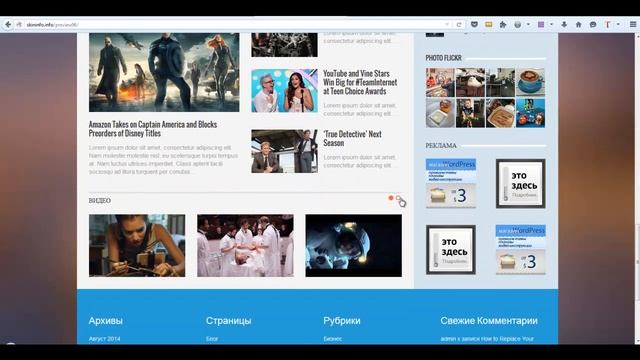The height and width of the screenshot is (360, 640).
Task: Click the 'Страницы' footer heading
Action: click(229, 321)
